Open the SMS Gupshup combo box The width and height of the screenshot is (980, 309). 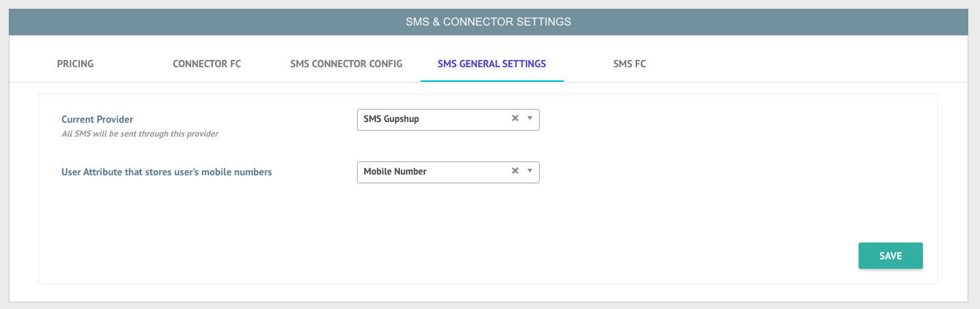point(448,119)
